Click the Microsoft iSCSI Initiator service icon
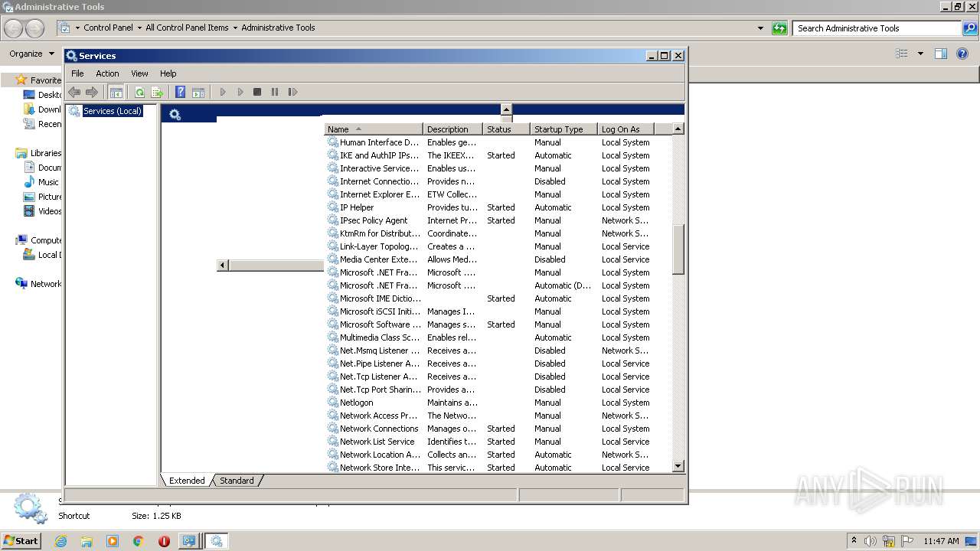Image resolution: width=980 pixels, height=551 pixels. [333, 311]
